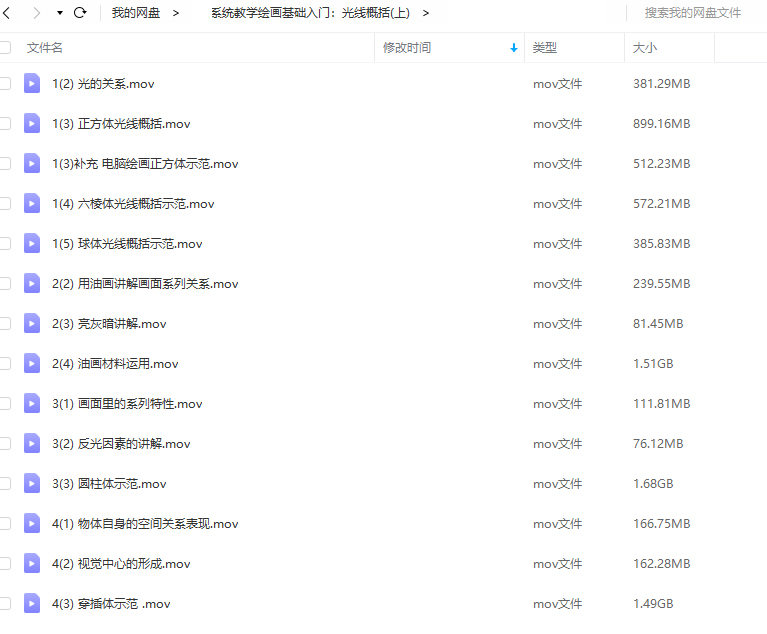Click video icon for 4(3) 穿插体示范 .mov
The height and width of the screenshot is (634, 767).
[x=32, y=604]
